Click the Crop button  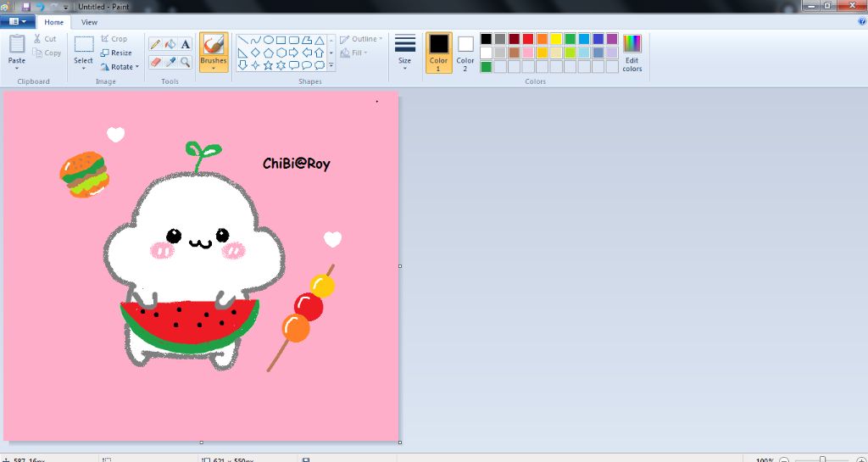114,39
